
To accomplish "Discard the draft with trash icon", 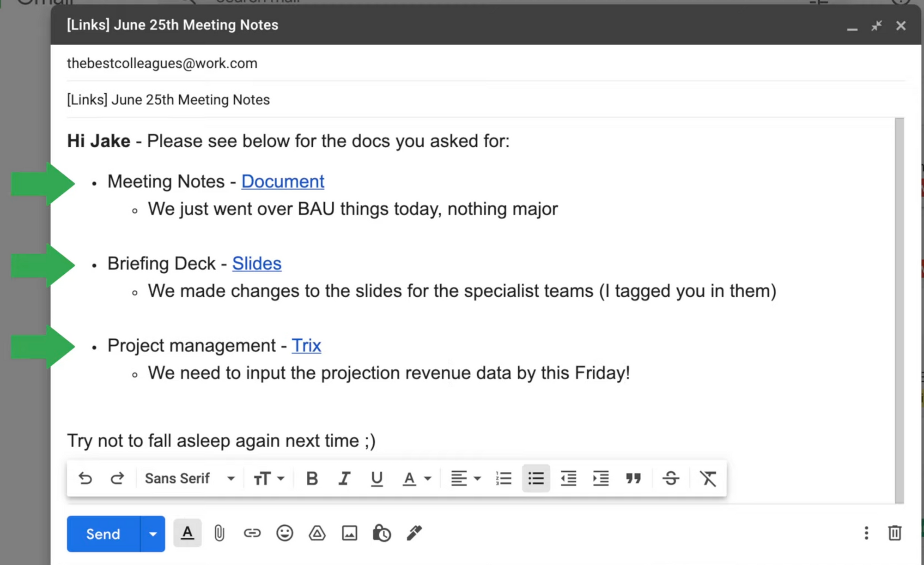I will (x=894, y=533).
